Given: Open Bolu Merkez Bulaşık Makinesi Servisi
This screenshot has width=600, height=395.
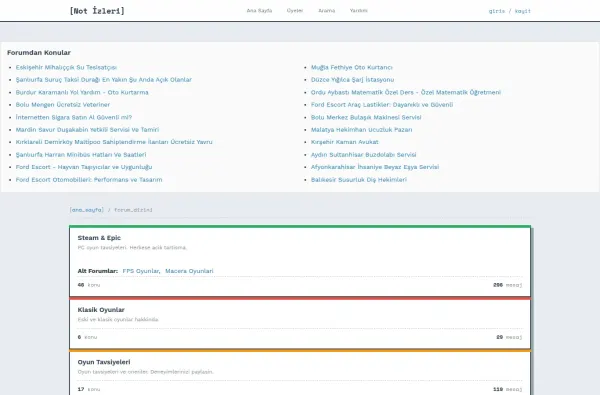Looking at the screenshot, I should [366, 117].
